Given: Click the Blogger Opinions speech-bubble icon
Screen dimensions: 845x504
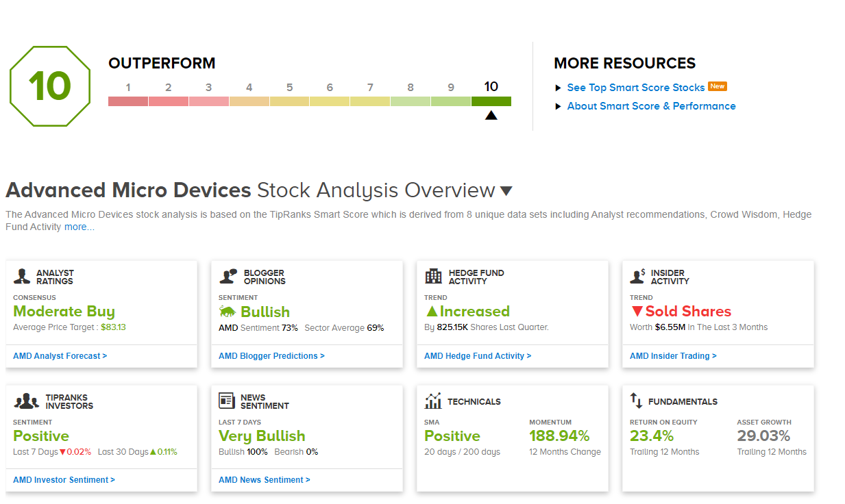Looking at the screenshot, I should 228,276.
